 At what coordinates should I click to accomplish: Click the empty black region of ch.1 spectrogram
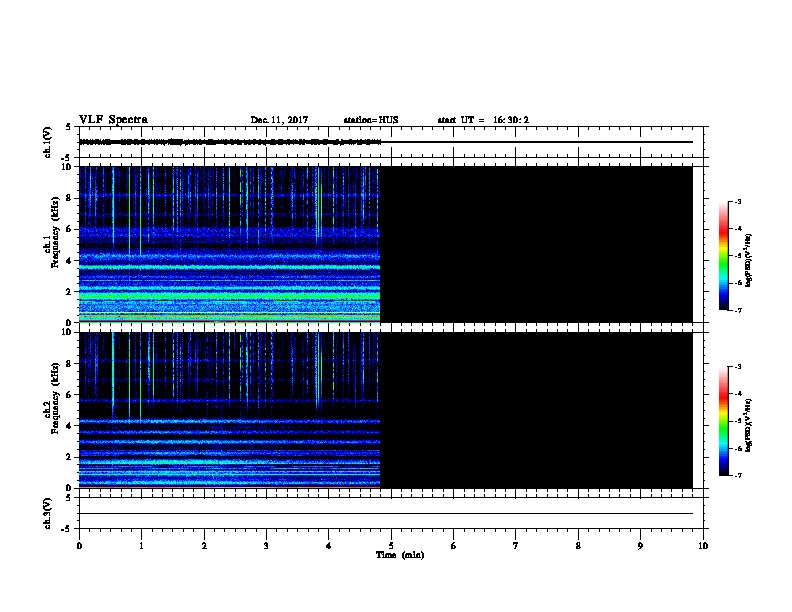536,244
